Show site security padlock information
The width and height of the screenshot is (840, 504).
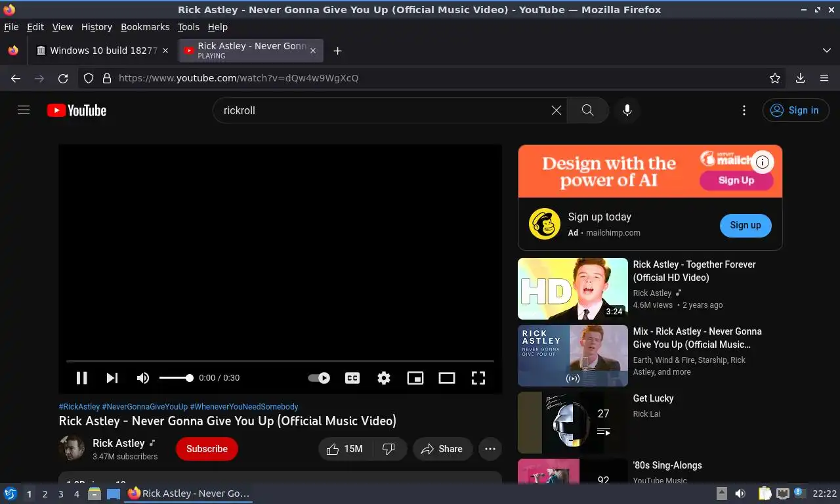pos(107,78)
